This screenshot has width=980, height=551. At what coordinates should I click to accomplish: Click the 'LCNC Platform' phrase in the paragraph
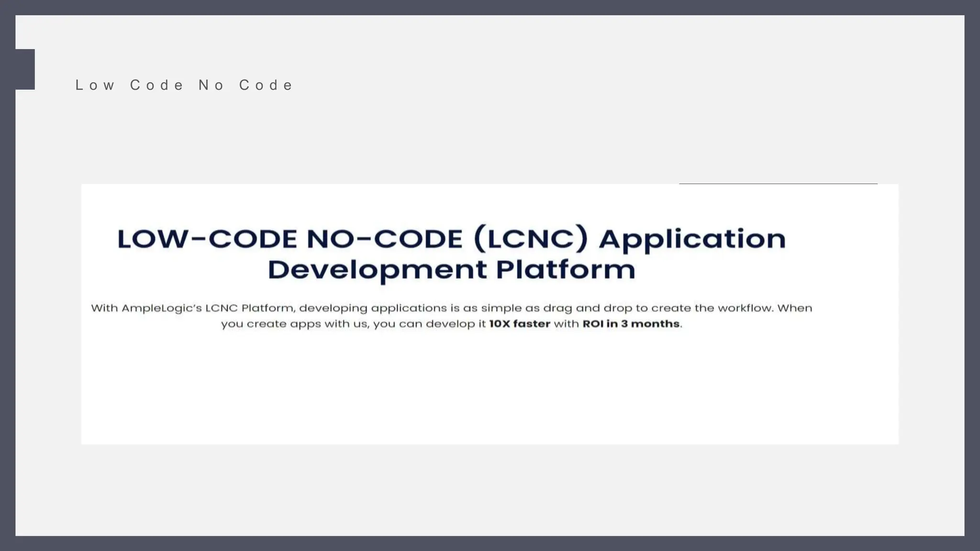(x=249, y=308)
